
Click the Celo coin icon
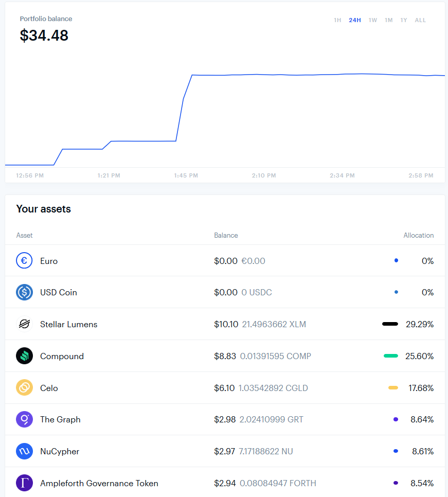pyautogui.click(x=24, y=387)
